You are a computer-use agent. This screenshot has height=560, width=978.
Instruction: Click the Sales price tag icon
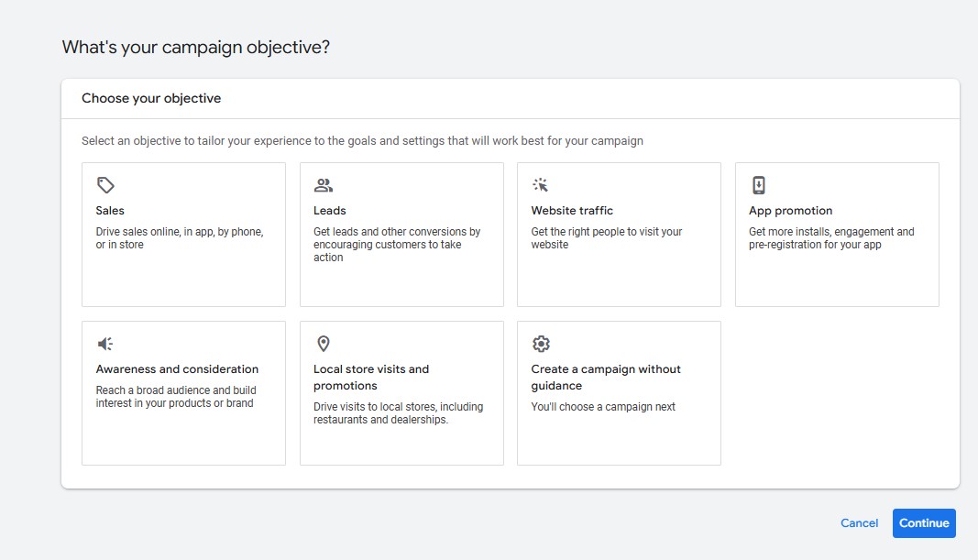(105, 185)
